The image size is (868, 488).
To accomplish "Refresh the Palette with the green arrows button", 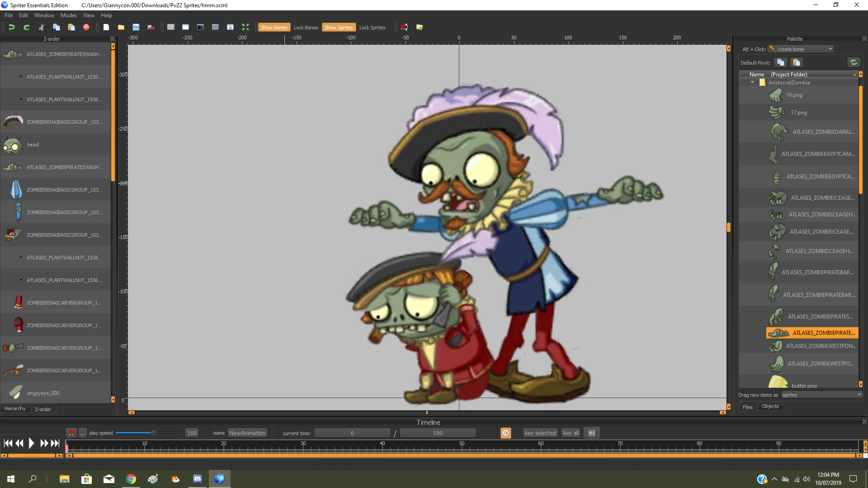I will pos(854,62).
